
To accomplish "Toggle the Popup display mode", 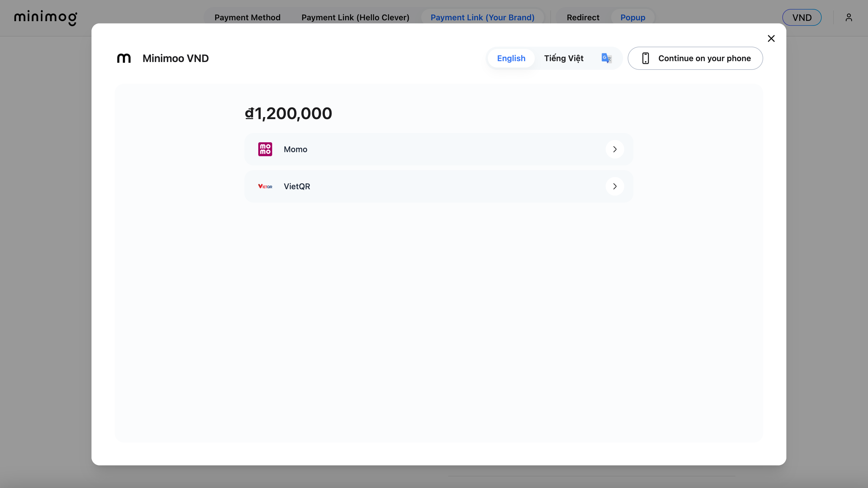I will (632, 17).
